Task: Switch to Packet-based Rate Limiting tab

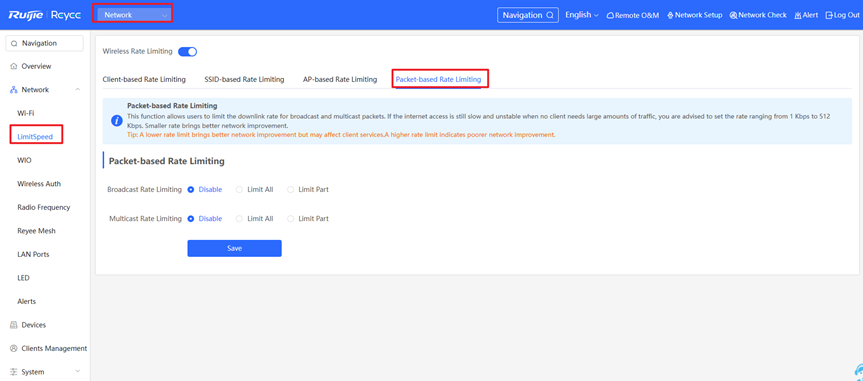Action: point(439,79)
